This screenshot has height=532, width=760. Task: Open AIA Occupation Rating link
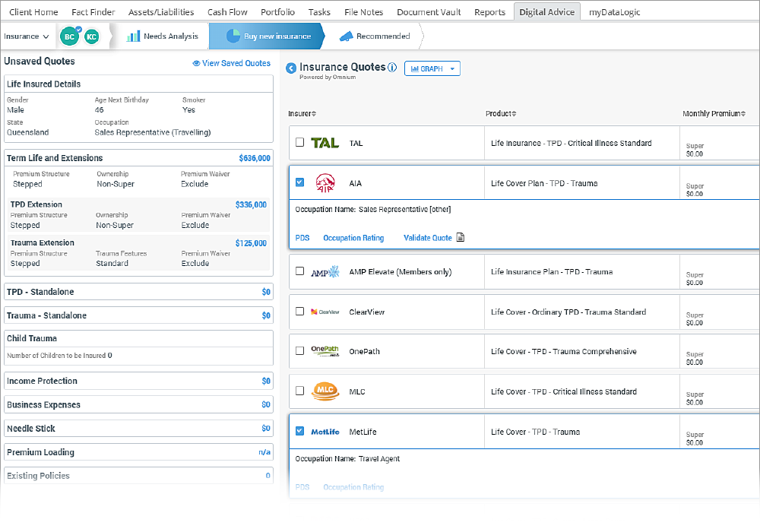353,238
